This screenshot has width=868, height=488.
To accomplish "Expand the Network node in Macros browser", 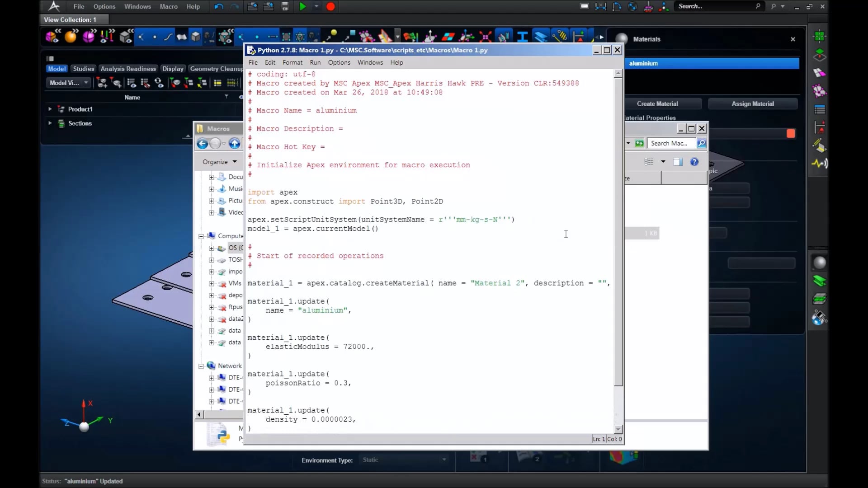I will click(201, 366).
